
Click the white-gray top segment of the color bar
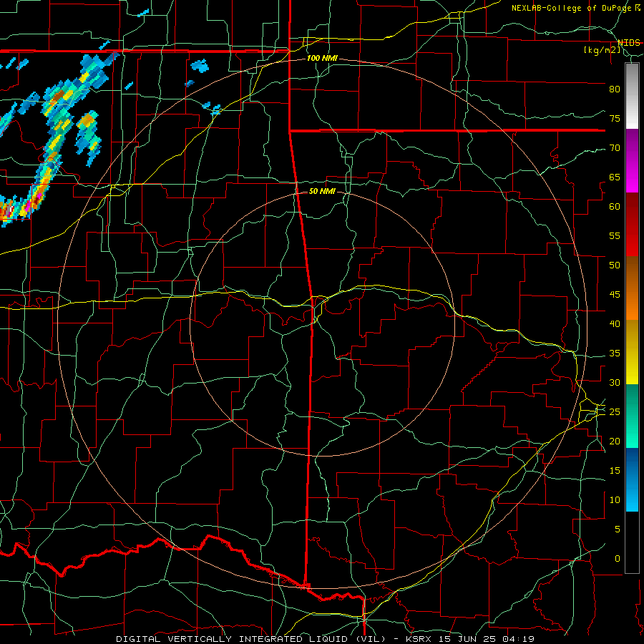(632, 96)
